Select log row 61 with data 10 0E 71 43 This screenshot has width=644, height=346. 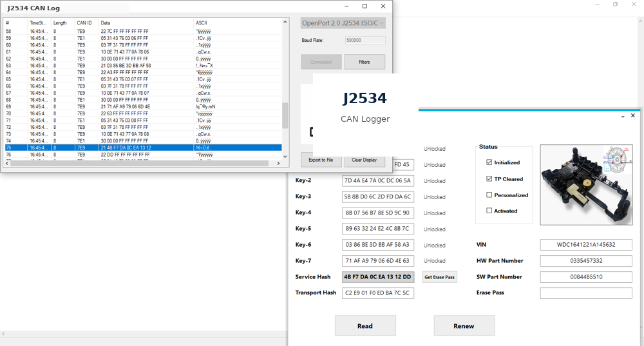point(143,52)
